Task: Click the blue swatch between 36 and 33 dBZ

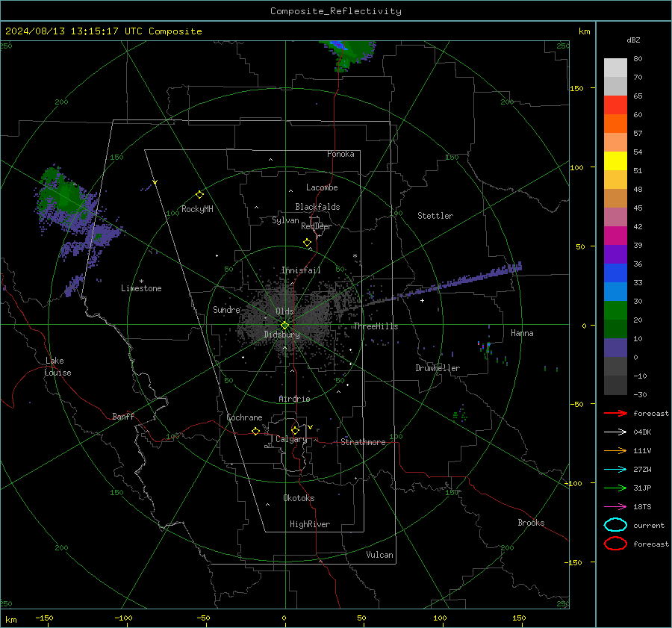Action: pyautogui.click(x=615, y=273)
